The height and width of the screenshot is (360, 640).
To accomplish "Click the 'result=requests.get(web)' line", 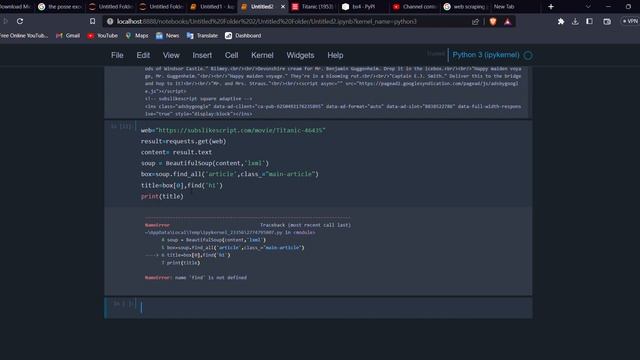I will point(183,141).
